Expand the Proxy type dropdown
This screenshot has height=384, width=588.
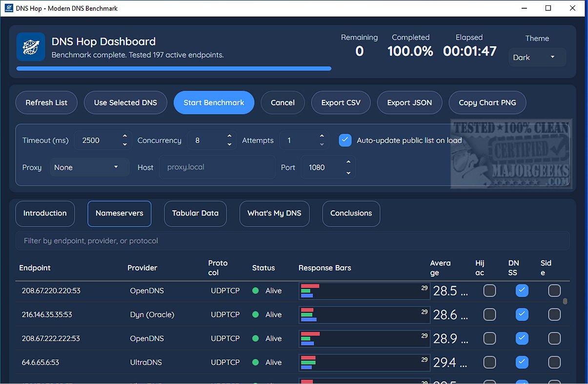pyautogui.click(x=89, y=167)
